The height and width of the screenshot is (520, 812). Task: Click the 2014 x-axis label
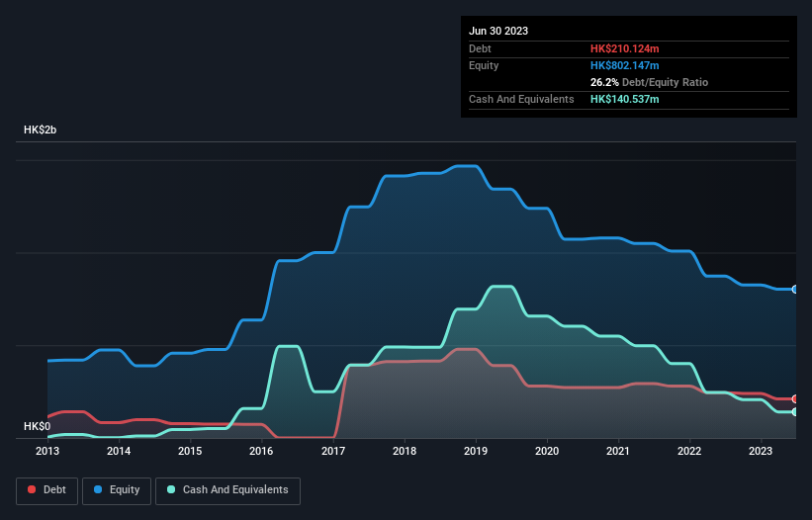pos(119,451)
